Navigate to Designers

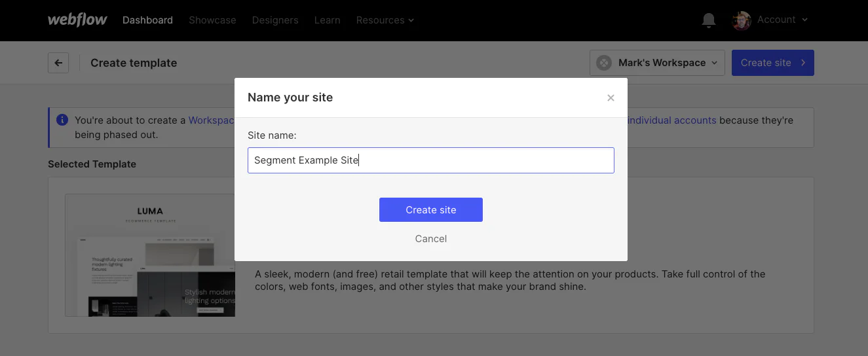(x=275, y=20)
